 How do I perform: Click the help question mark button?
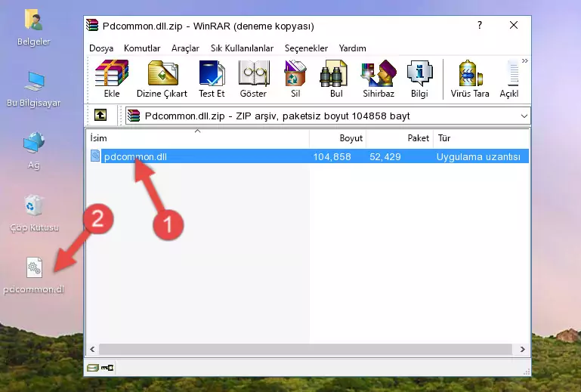point(480,25)
